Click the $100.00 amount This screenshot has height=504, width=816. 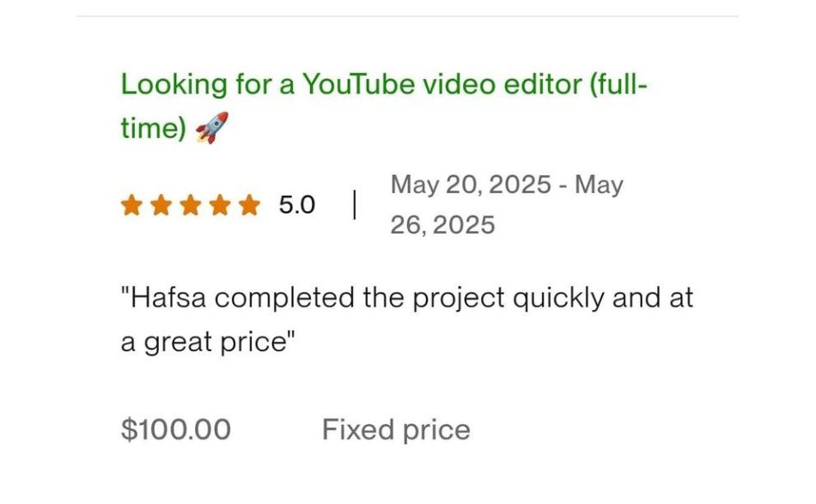[176, 429]
